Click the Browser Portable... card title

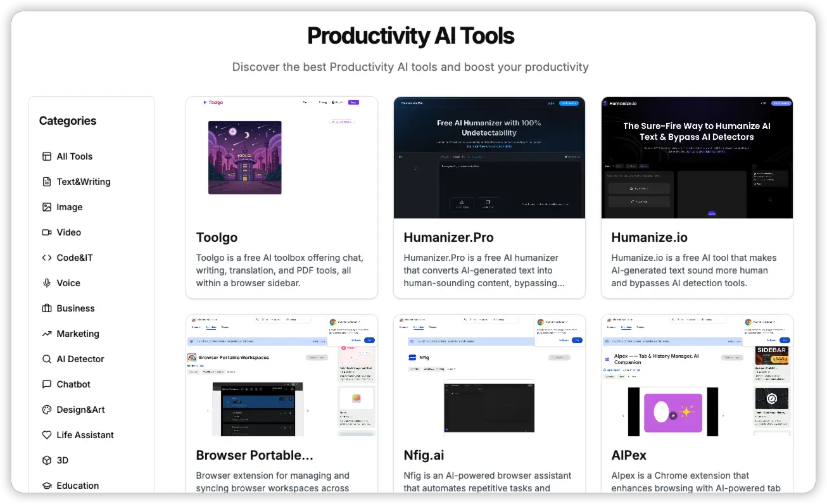tap(255, 455)
